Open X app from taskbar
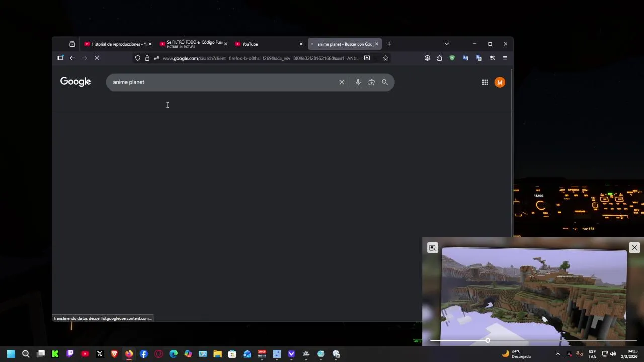 [x=100, y=354]
